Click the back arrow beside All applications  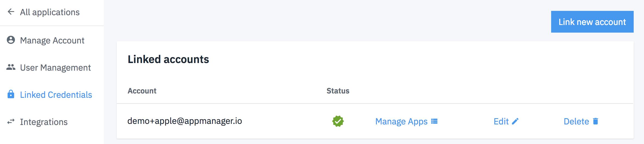pos(11,12)
